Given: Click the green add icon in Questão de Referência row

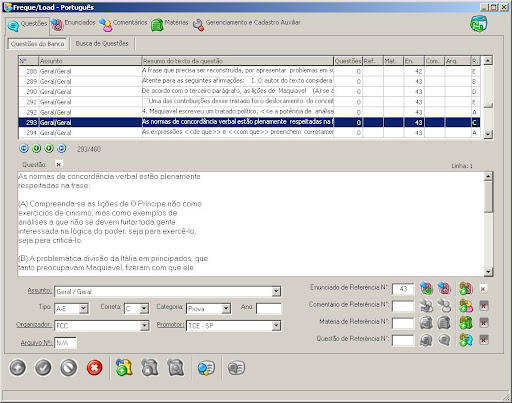Looking at the screenshot, I should point(466,340).
